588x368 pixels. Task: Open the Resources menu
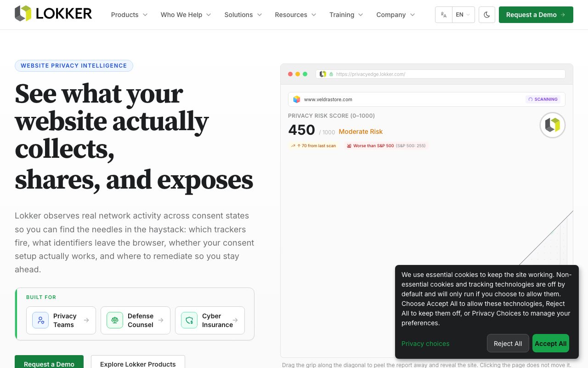(x=295, y=15)
